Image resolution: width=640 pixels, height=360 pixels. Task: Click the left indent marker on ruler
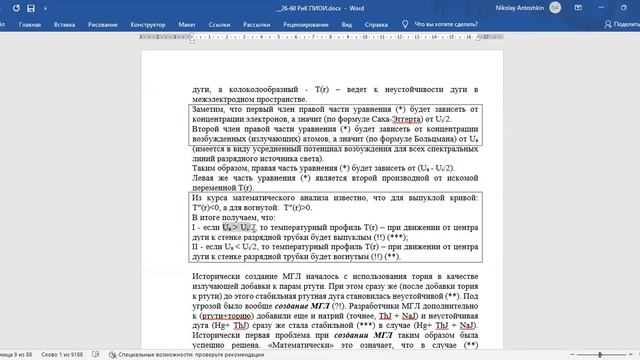tap(192, 39)
